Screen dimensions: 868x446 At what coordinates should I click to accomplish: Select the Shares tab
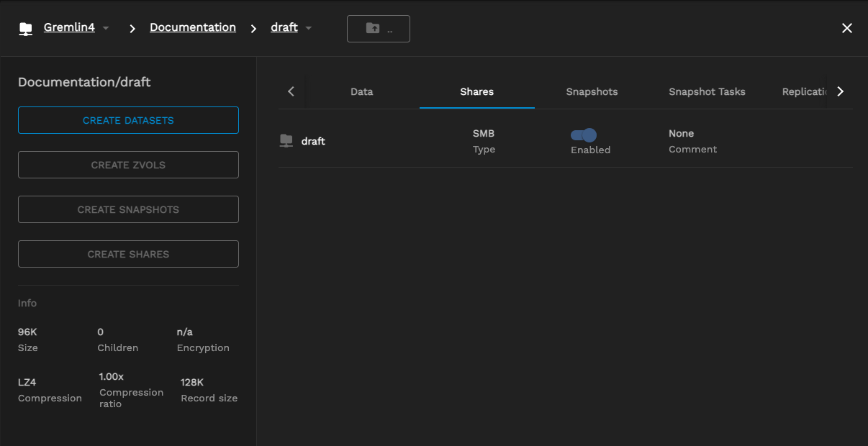476,91
